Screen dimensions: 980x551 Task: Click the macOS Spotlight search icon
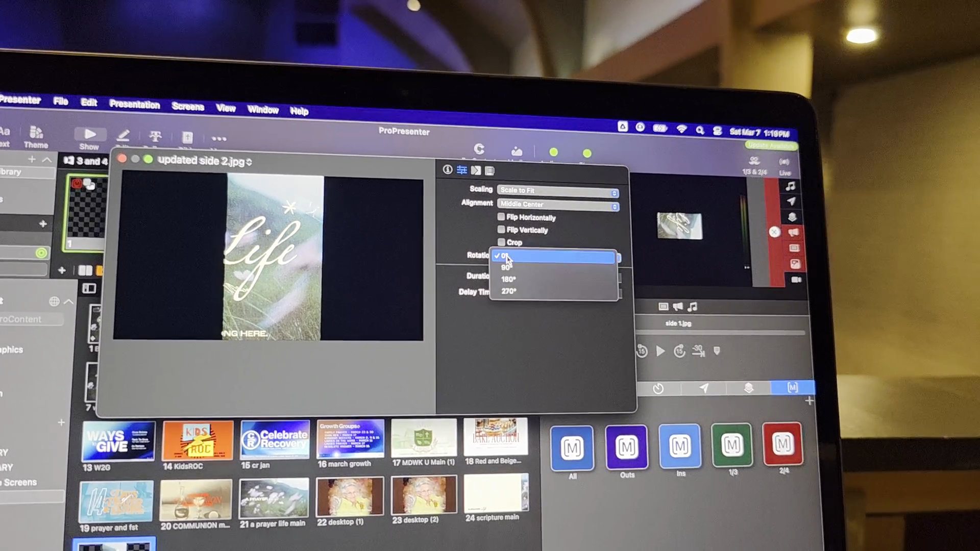[x=700, y=131]
